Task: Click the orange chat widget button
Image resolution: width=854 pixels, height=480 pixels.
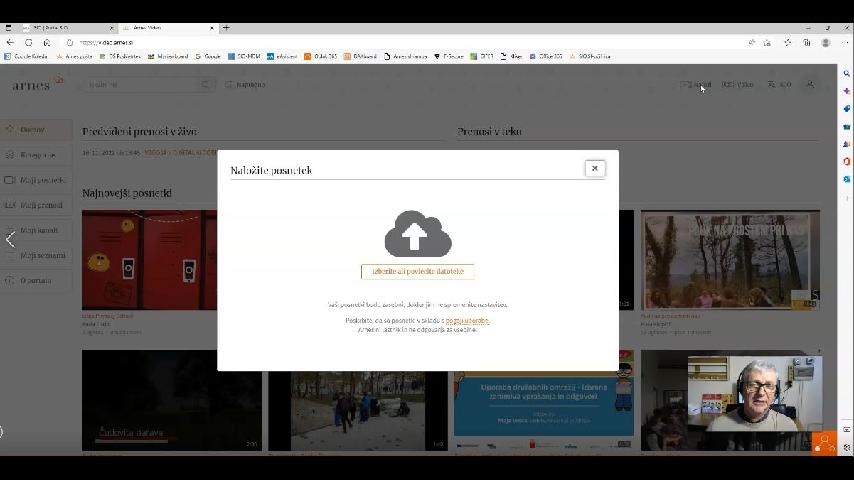Action: 824,441
